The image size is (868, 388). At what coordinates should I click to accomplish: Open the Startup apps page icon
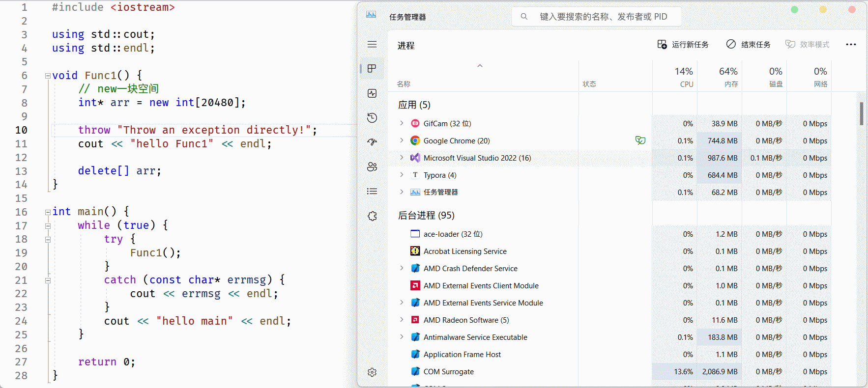click(372, 142)
